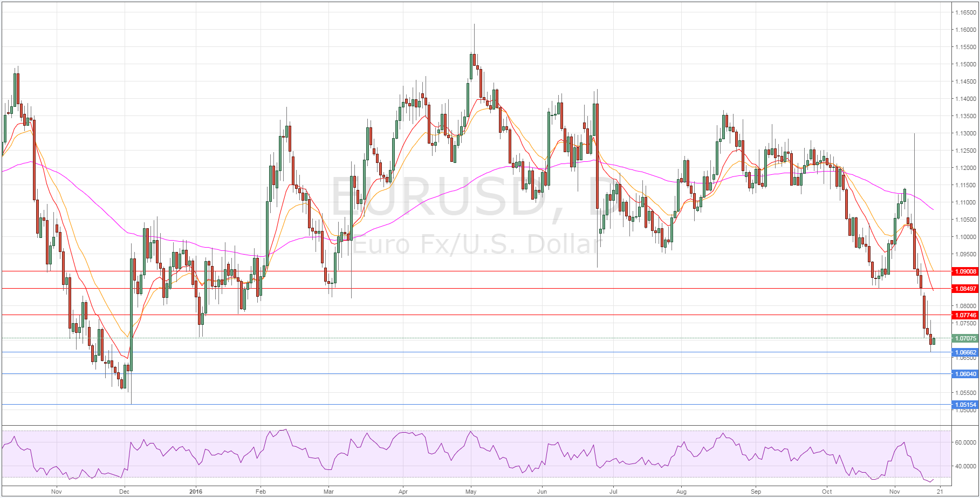Click the 21 date label at timeline end
This screenshot has width=980, height=498.
point(940,492)
